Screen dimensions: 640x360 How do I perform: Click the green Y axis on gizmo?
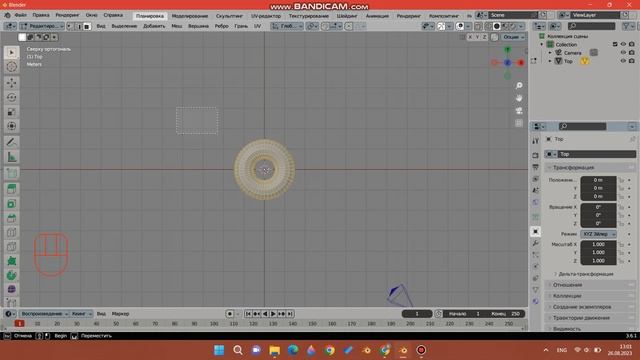507,50
